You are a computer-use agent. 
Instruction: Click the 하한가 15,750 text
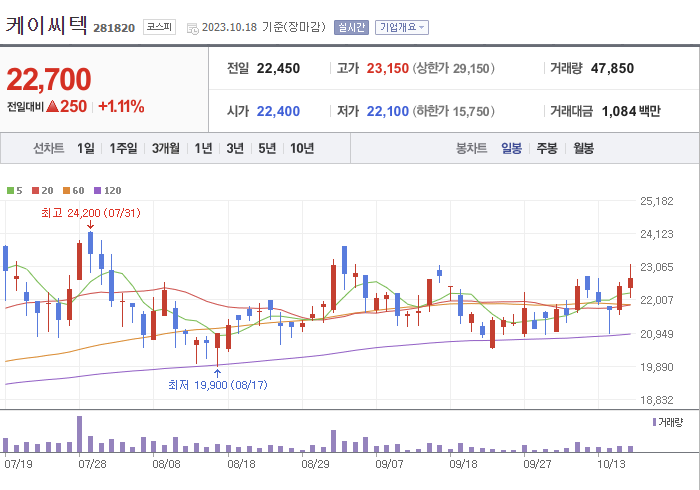454,111
